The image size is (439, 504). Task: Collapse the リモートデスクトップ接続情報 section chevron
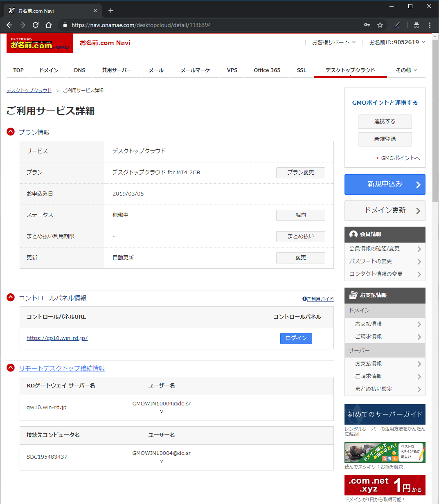click(11, 368)
